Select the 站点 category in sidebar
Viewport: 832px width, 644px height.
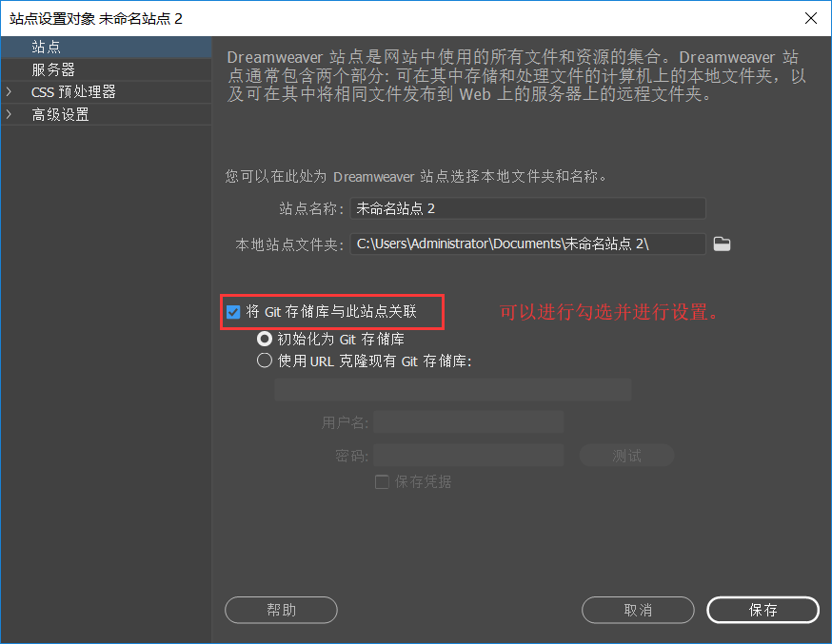point(106,48)
